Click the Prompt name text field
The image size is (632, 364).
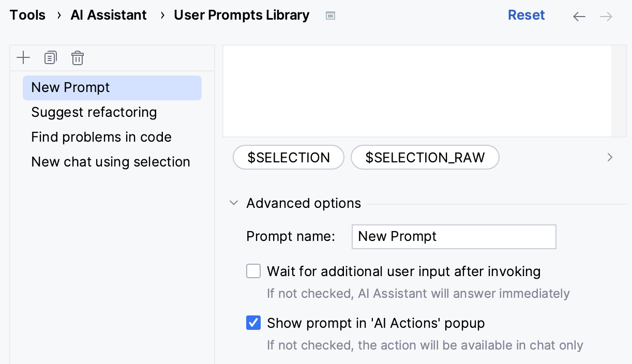(x=454, y=236)
